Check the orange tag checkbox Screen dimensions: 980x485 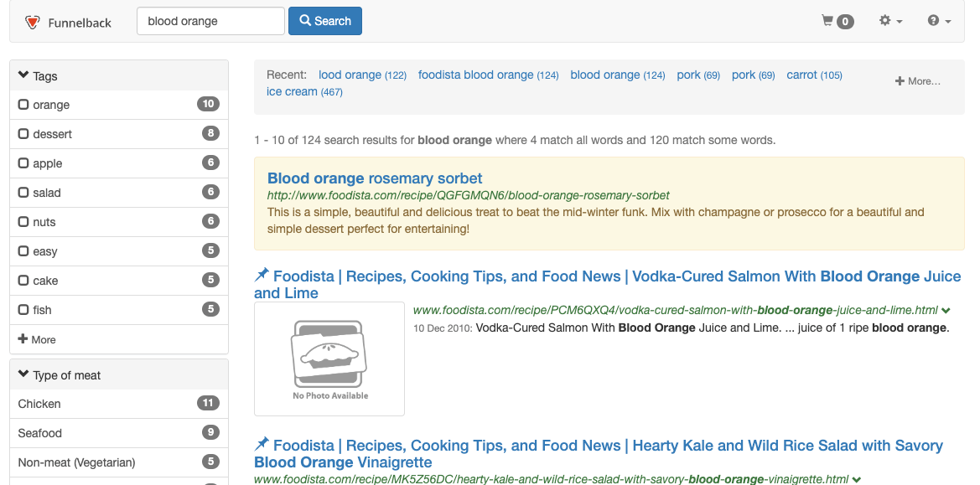point(23,105)
